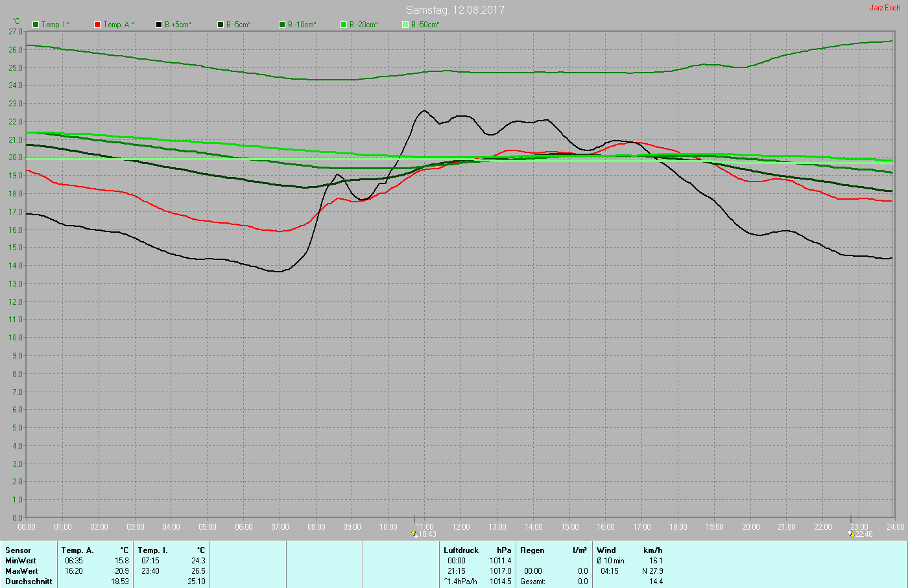
Task: Click the Temp. A.* legend label
Action: point(119,25)
